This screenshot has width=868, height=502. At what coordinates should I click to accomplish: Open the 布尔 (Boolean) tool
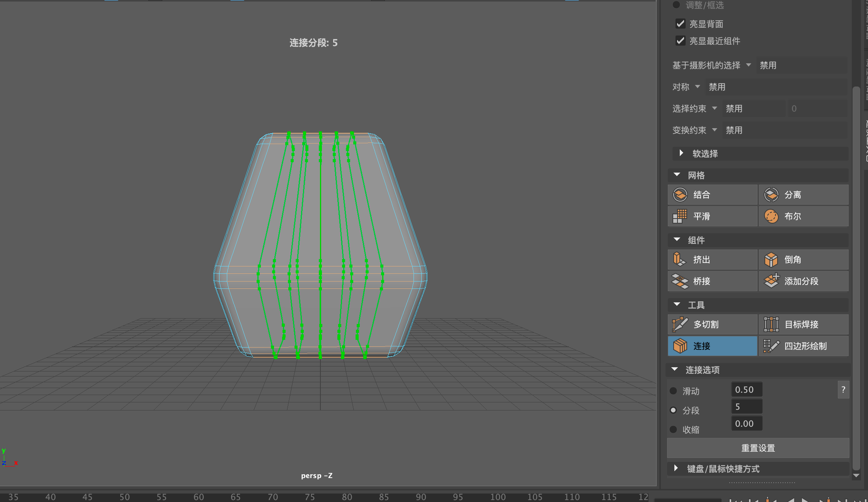click(771, 216)
